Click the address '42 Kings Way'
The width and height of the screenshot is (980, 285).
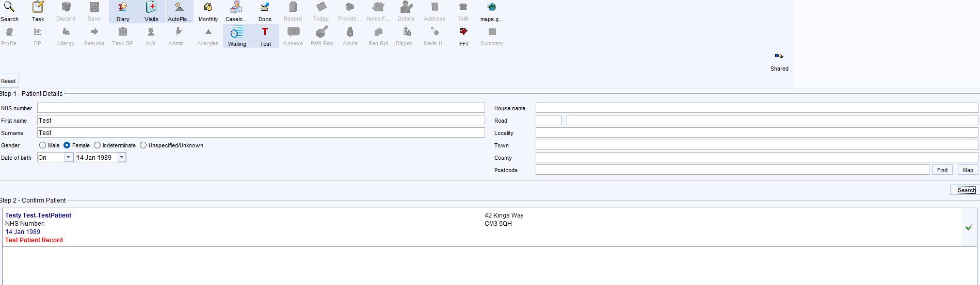(x=504, y=215)
